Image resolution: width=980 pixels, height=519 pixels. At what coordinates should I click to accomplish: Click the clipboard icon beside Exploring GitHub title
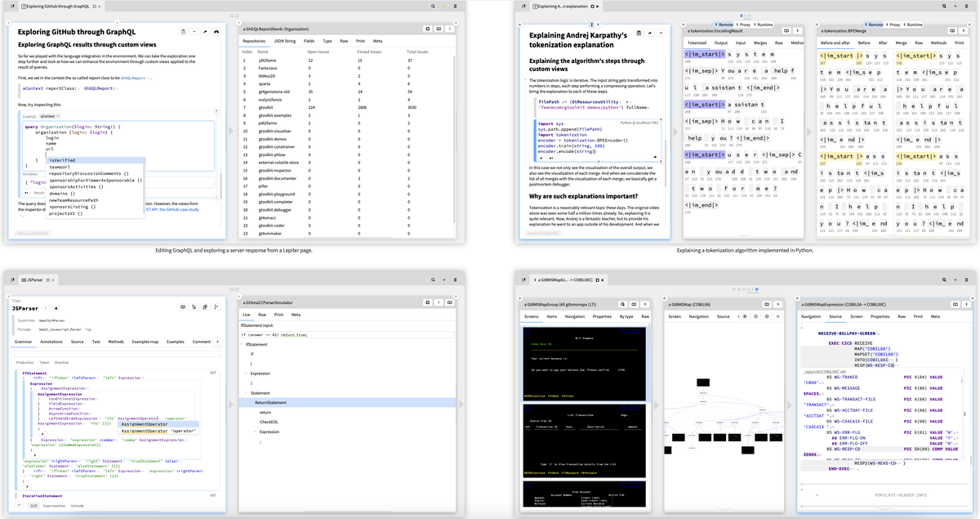tap(184, 32)
